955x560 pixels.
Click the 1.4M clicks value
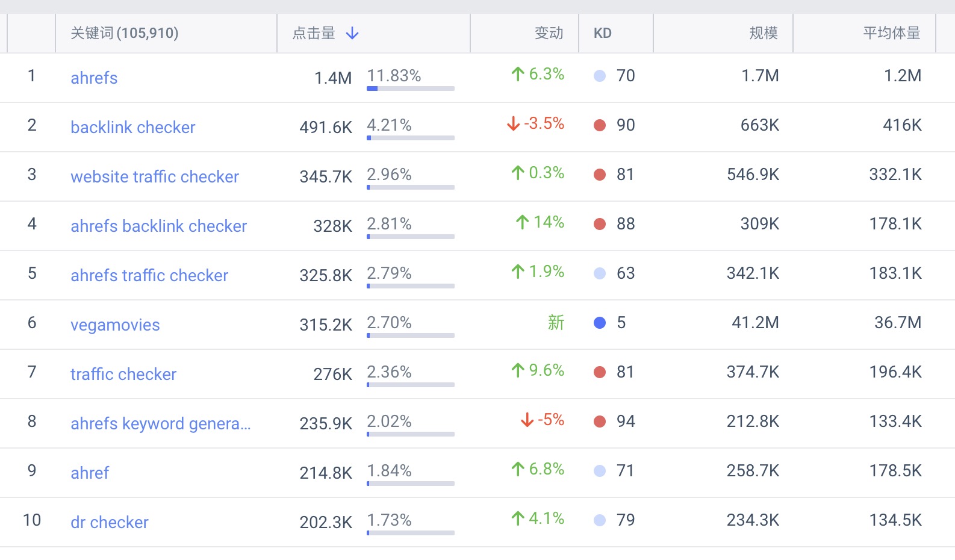click(333, 78)
